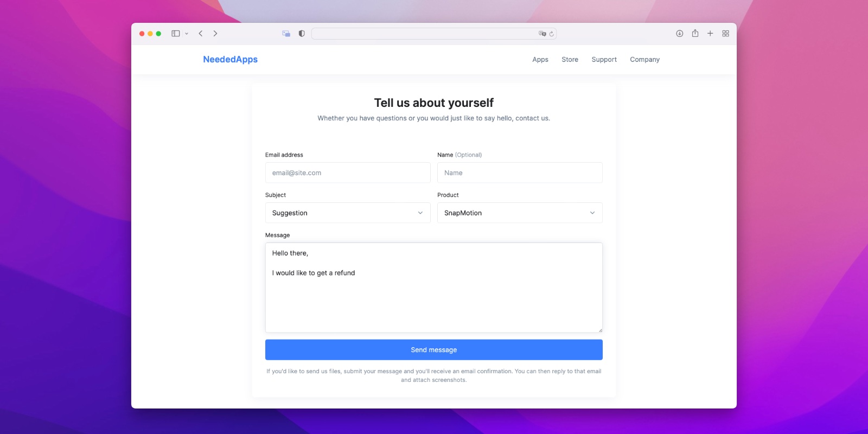868x434 pixels.
Task: Open the Support navigation item
Action: click(x=604, y=60)
